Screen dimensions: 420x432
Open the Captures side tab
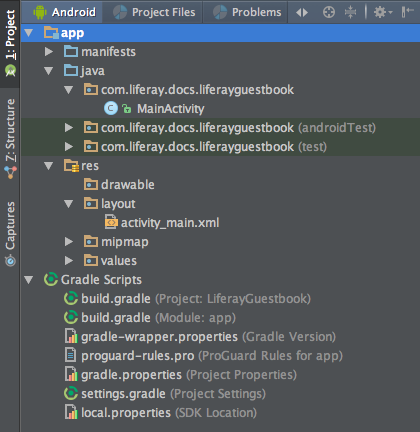point(10,233)
